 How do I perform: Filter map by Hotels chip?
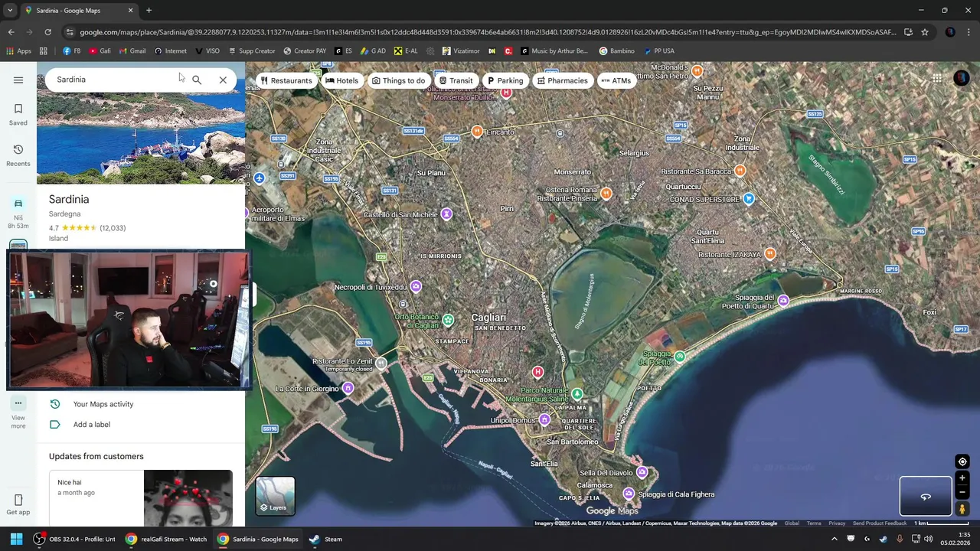pos(341,80)
